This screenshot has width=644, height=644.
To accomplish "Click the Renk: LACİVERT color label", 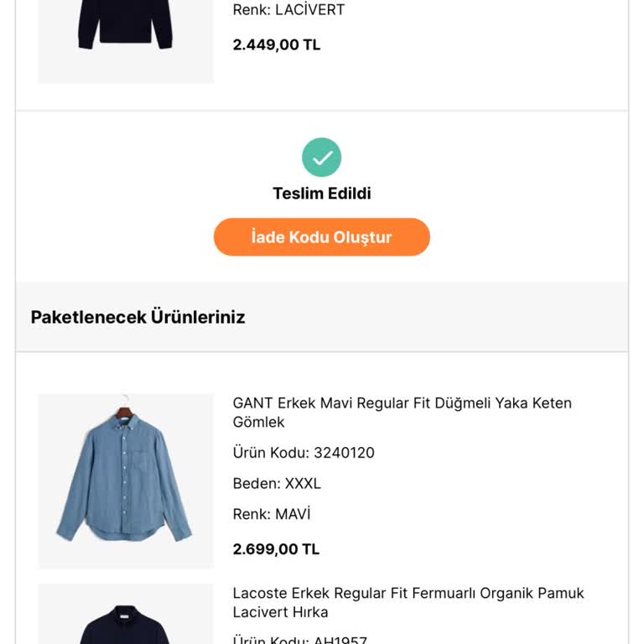I will click(x=288, y=10).
